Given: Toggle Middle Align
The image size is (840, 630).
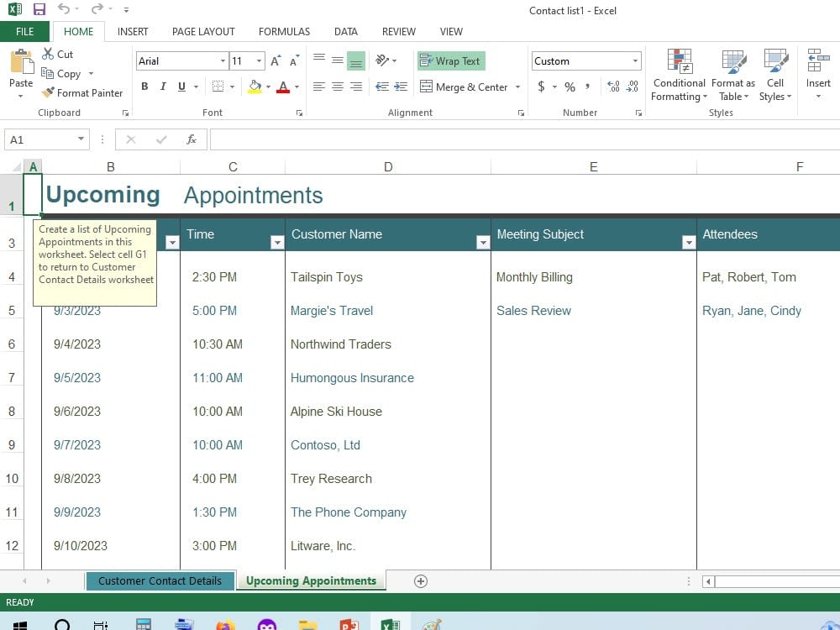Looking at the screenshot, I should coord(338,60).
